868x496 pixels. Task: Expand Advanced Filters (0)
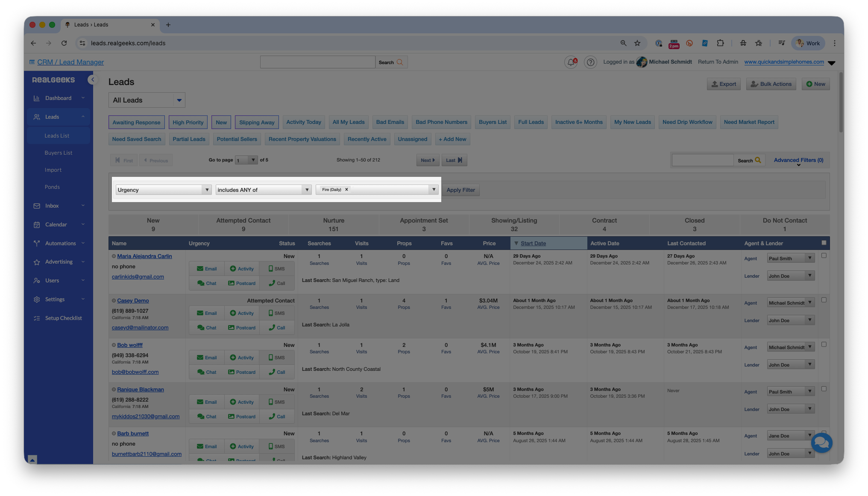click(x=798, y=160)
